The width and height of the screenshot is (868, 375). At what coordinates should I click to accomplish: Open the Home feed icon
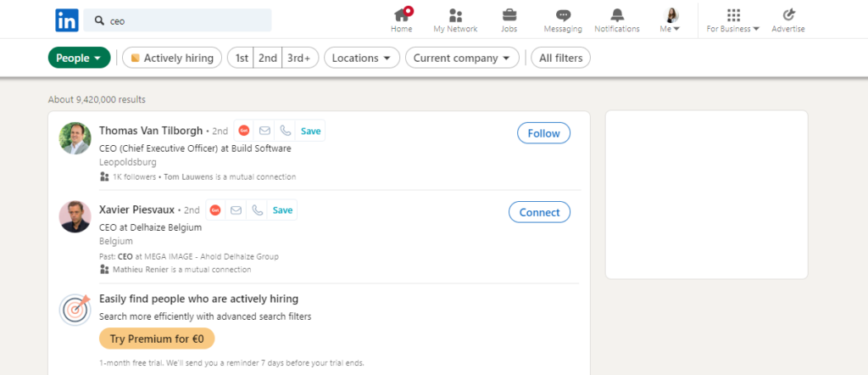coord(402,15)
